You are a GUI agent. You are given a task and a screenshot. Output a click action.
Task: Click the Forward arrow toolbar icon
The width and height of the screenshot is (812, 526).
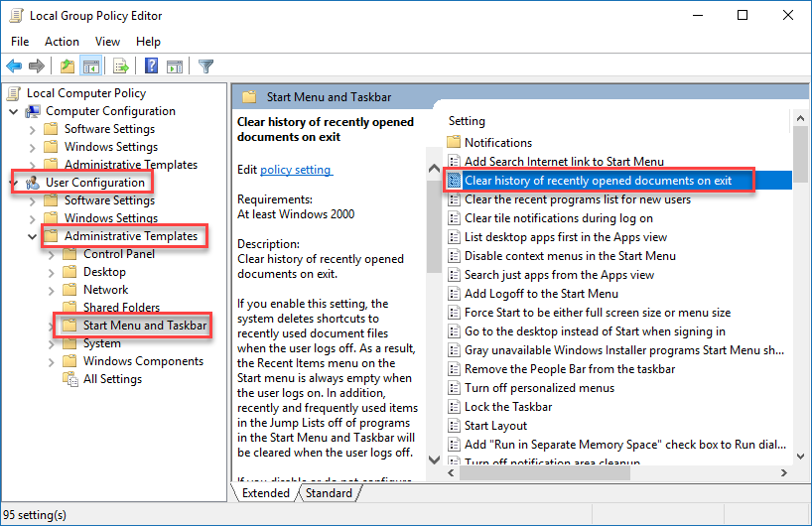(x=37, y=66)
